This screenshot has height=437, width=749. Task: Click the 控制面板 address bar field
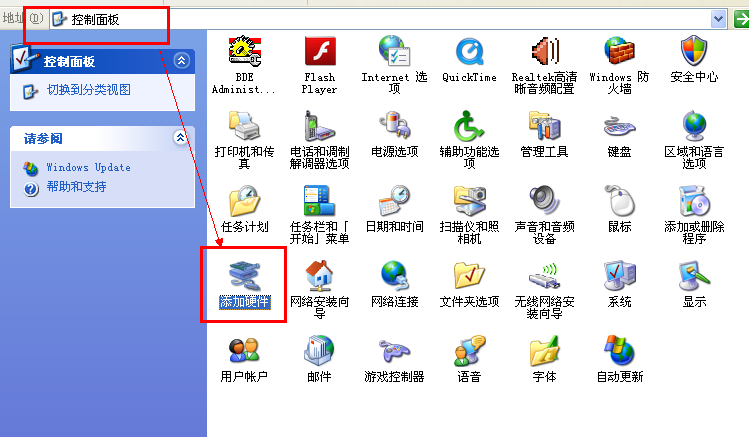tap(380, 19)
